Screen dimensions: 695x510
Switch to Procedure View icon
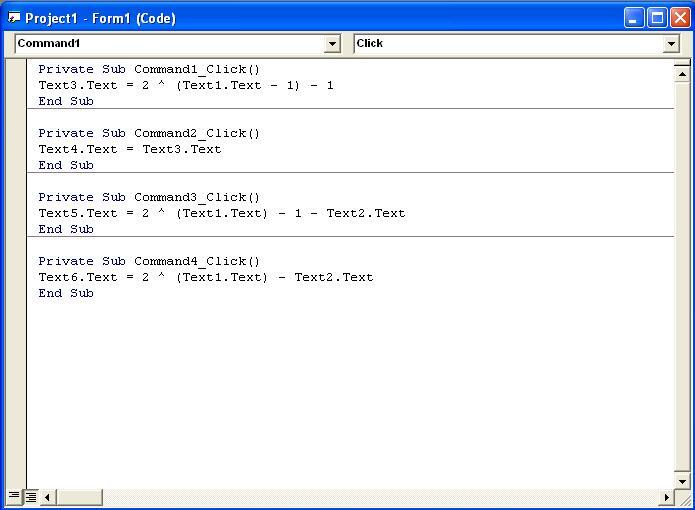pyautogui.click(x=14, y=496)
